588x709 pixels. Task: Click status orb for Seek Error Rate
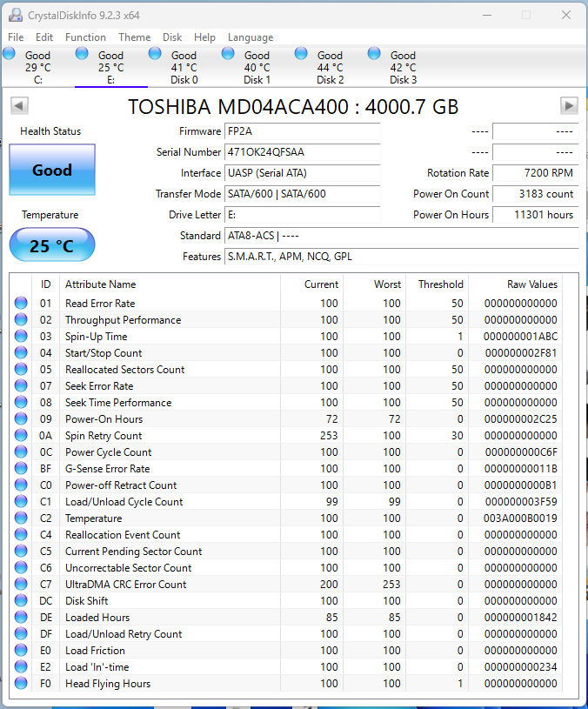(21, 385)
